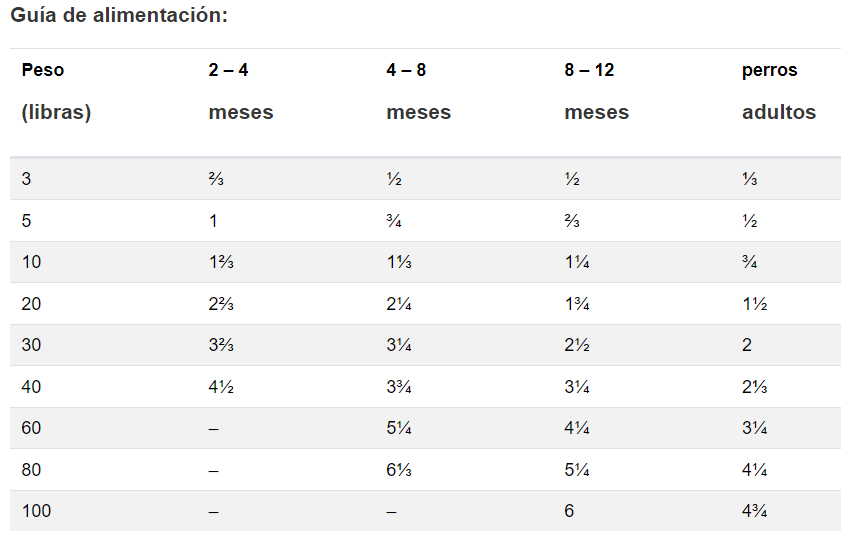Select the '4 – 8 meses' column header
Screen dimensions: 841x535
point(418,92)
